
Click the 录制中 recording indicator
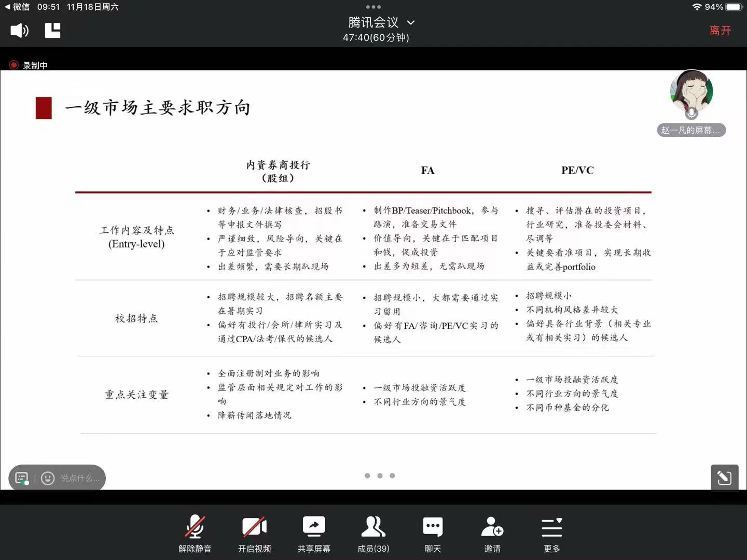coord(29,65)
